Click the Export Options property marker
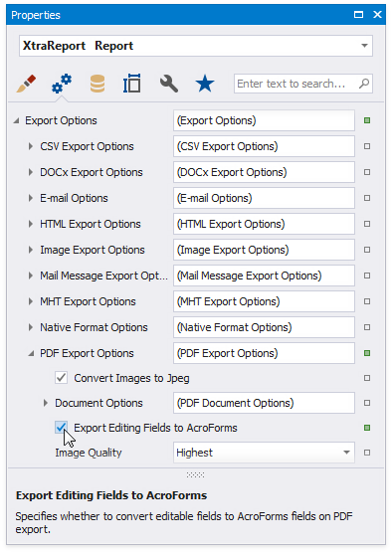 [x=367, y=120]
